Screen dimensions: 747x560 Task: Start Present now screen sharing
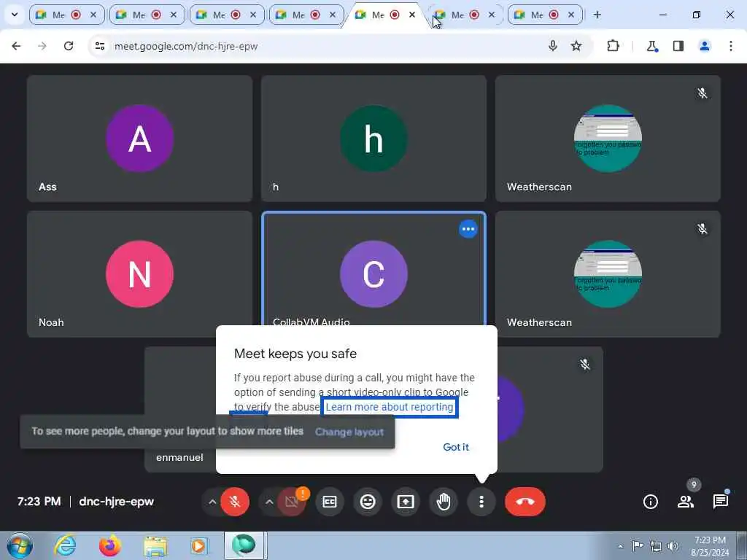(x=406, y=502)
